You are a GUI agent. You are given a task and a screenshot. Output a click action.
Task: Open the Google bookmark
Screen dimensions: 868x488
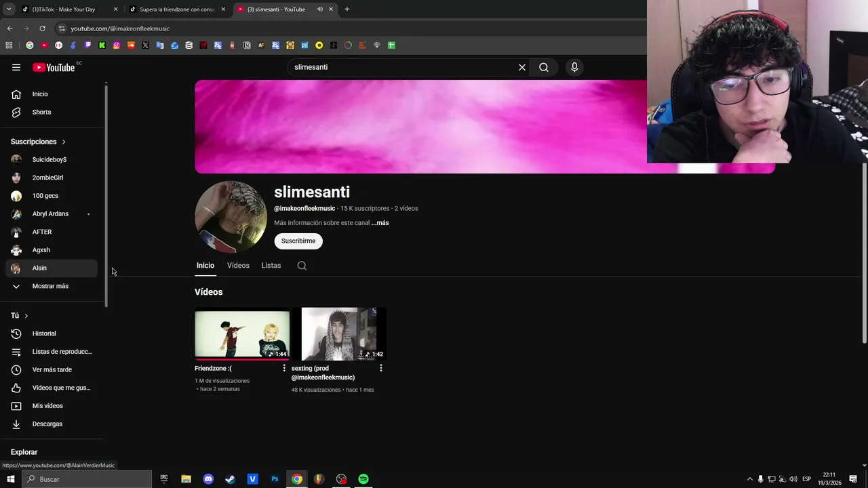pos(30,45)
